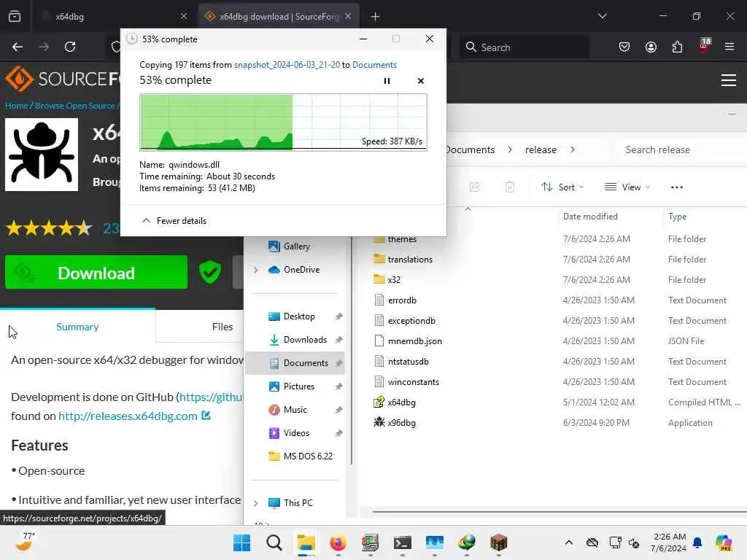
Task: Open the releases.x64dbg.com link
Action: [x=128, y=416]
